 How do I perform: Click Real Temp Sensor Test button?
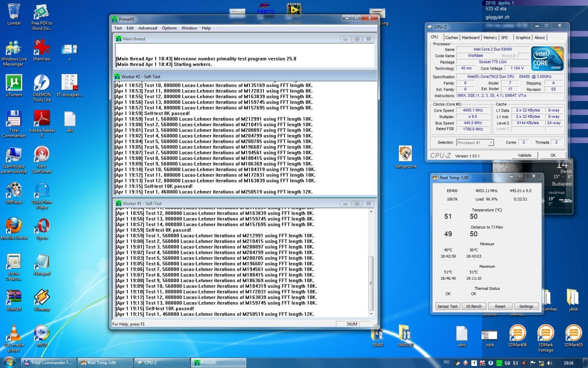(x=448, y=306)
